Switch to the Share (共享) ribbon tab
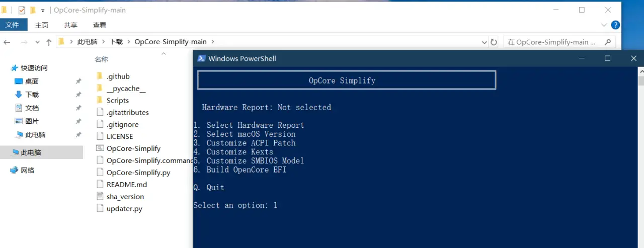This screenshot has width=644, height=248. pyautogui.click(x=70, y=25)
